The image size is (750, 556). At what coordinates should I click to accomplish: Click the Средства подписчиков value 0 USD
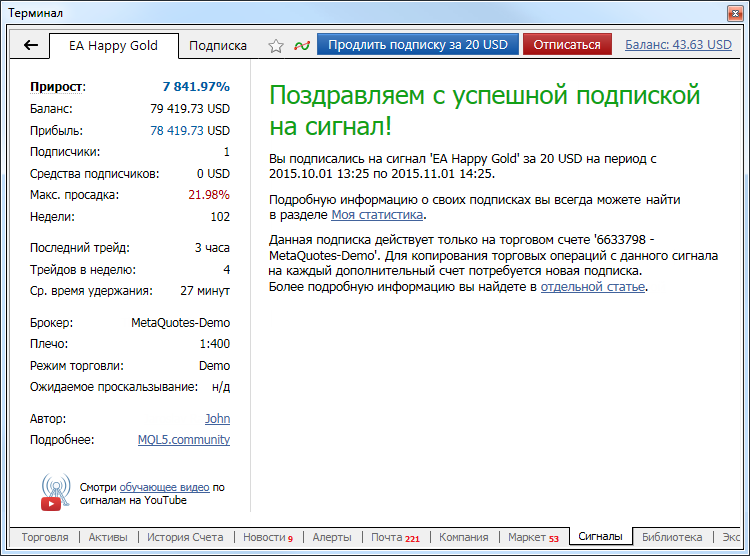pos(213,174)
